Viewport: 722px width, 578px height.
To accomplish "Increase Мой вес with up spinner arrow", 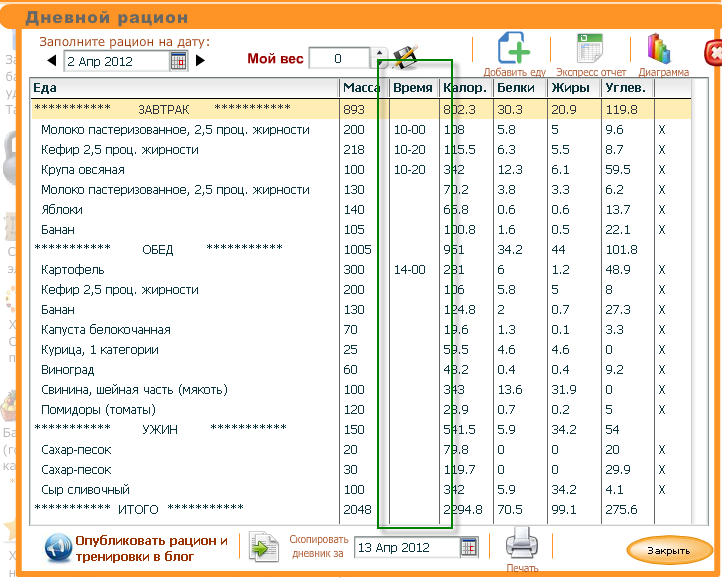I will (379, 54).
